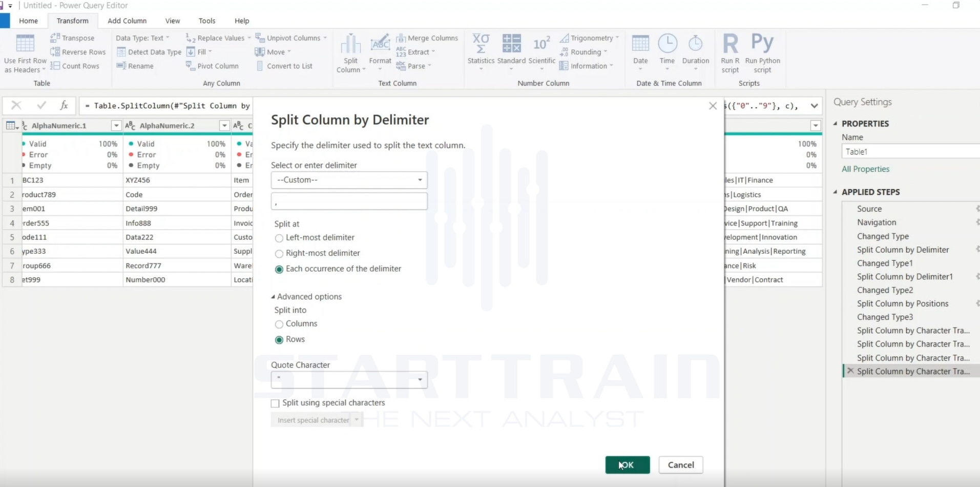Click the custom delimiter text field
This screenshot has height=487, width=980.
[x=349, y=201]
